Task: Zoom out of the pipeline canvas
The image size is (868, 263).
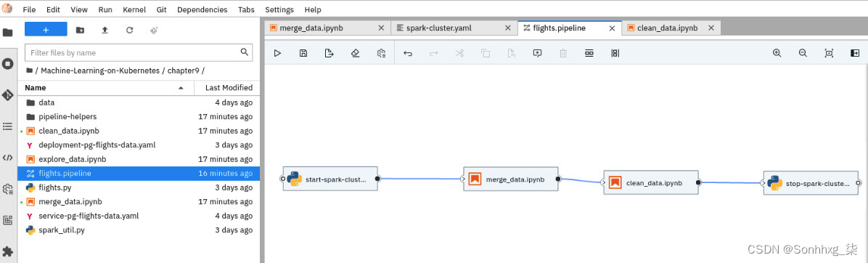Action: (803, 53)
